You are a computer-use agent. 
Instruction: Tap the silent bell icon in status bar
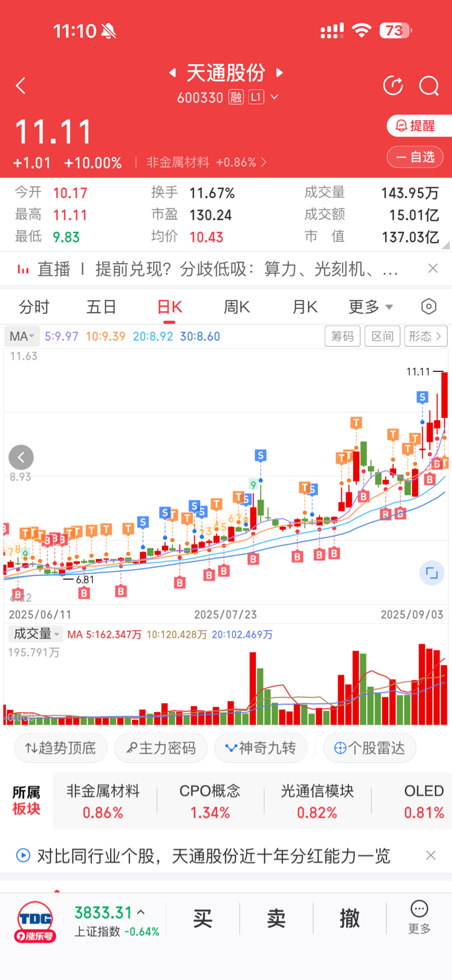tap(108, 31)
